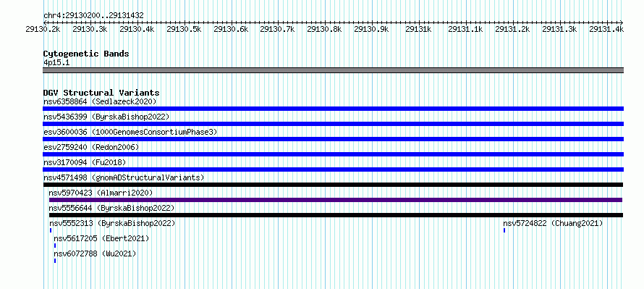Screen dimensions: 644x289
Task: Click the DGV Structural Variants track title
Action: click(101, 93)
